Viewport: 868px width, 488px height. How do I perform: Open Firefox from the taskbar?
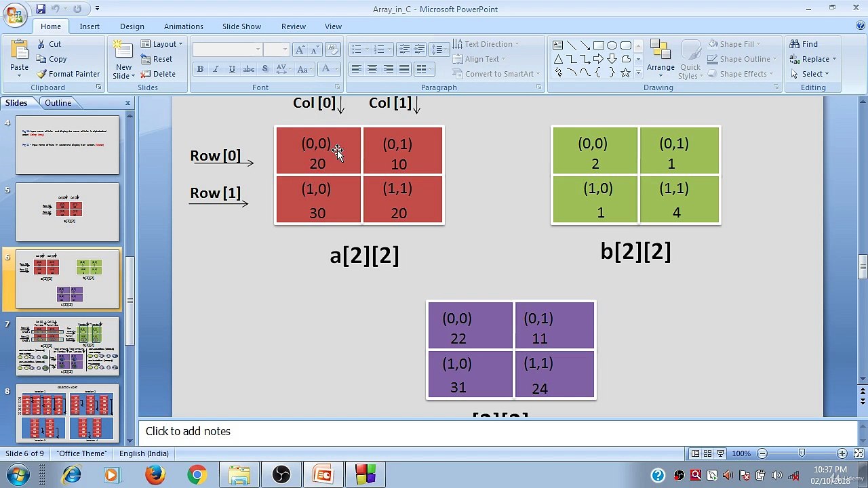(x=155, y=475)
